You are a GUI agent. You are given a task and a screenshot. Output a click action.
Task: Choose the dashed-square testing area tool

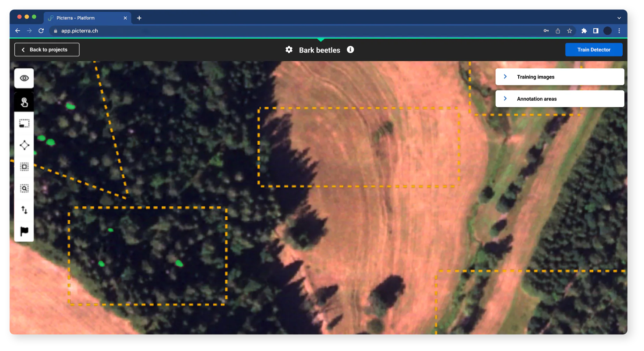24,167
